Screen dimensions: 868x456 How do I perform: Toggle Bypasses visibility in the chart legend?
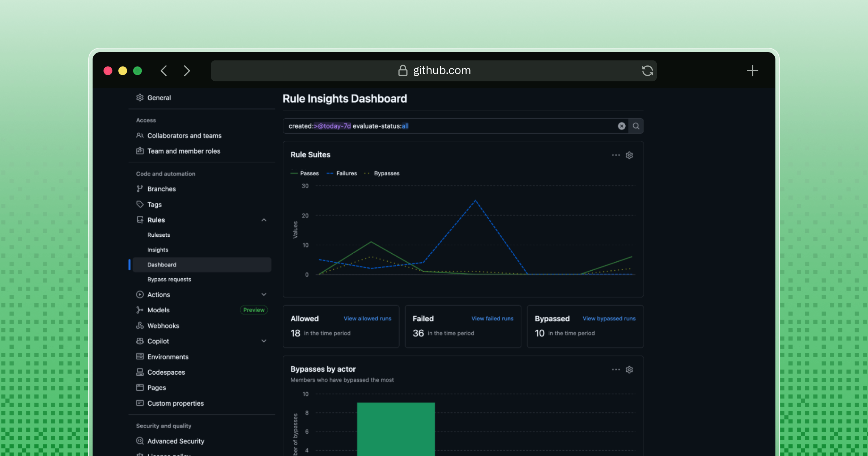click(x=382, y=173)
